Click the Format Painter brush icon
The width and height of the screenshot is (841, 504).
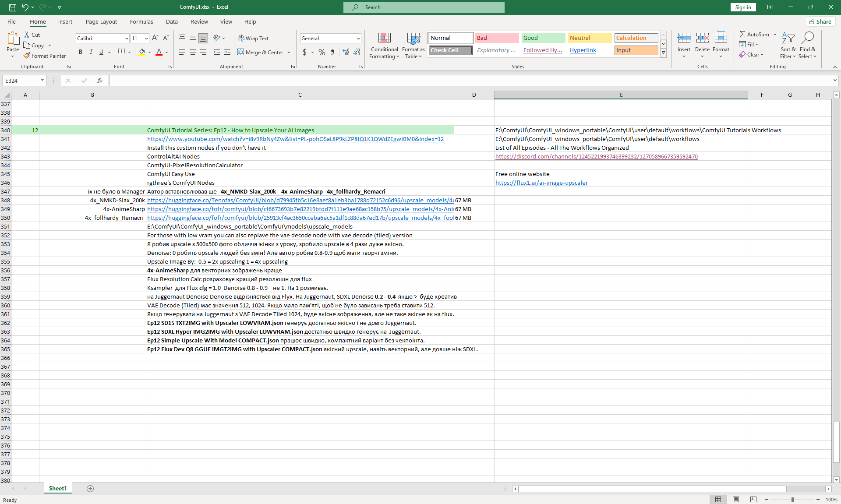27,56
